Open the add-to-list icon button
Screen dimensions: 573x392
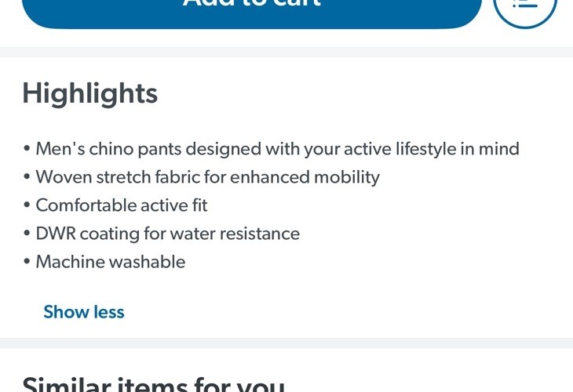click(525, 11)
